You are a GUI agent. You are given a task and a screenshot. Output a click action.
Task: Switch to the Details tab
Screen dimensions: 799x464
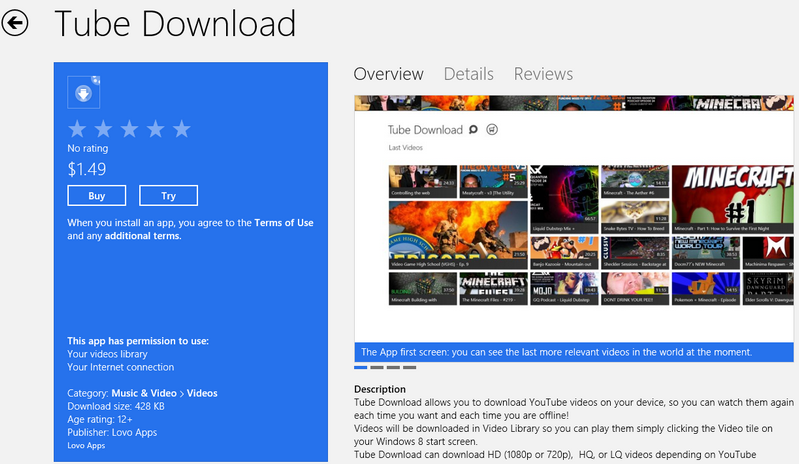point(468,74)
